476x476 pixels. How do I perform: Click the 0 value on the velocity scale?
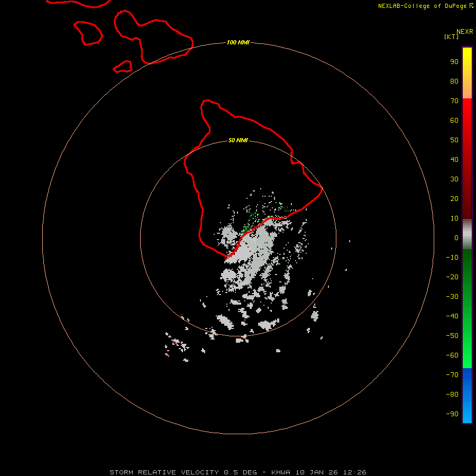point(456,238)
